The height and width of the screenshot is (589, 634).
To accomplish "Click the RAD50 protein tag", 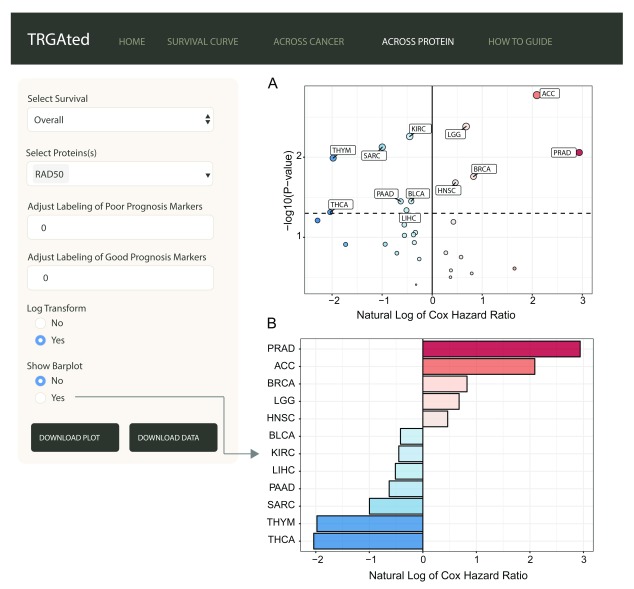I will point(50,174).
